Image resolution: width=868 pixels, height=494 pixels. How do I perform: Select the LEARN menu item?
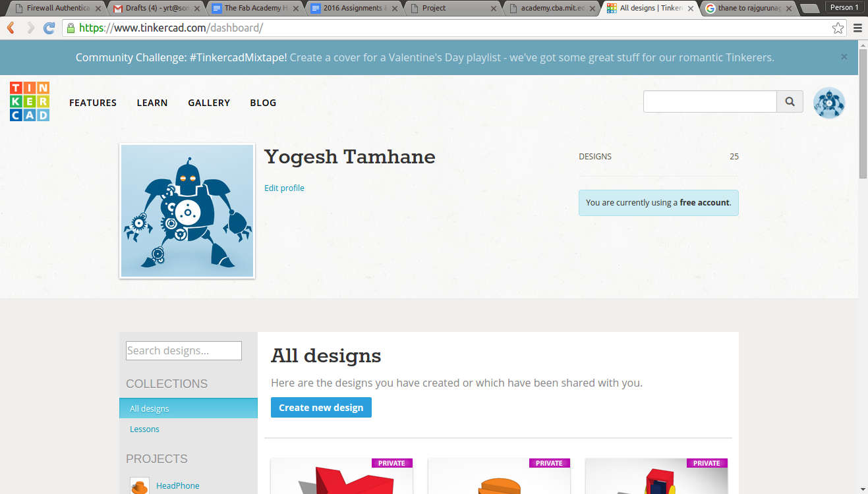152,102
